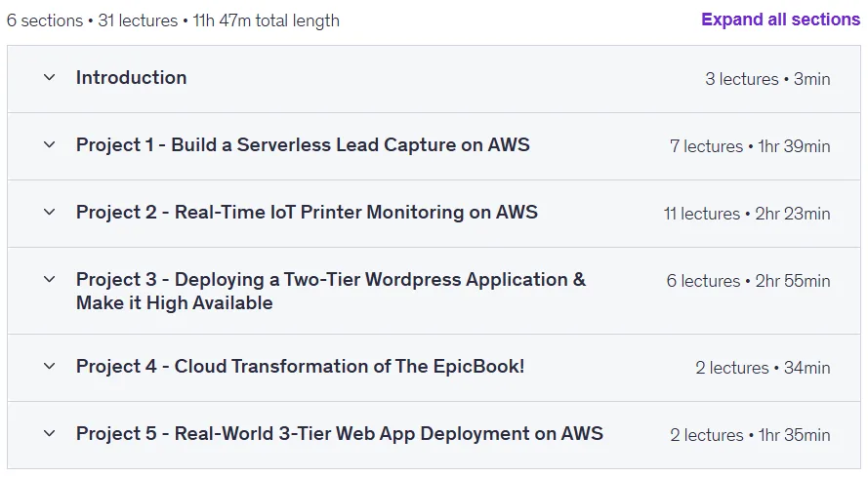
Task: Click the 11 lectures • 2hr 23min label
Action: pos(747,214)
